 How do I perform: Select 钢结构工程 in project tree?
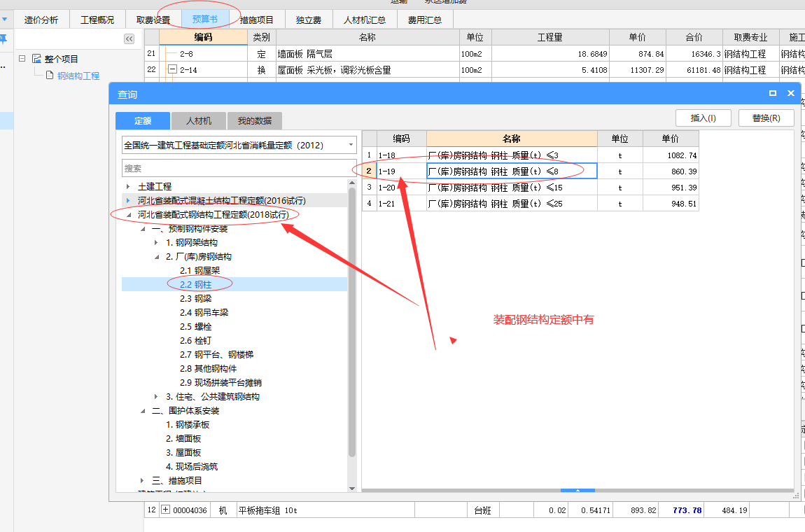(x=78, y=76)
